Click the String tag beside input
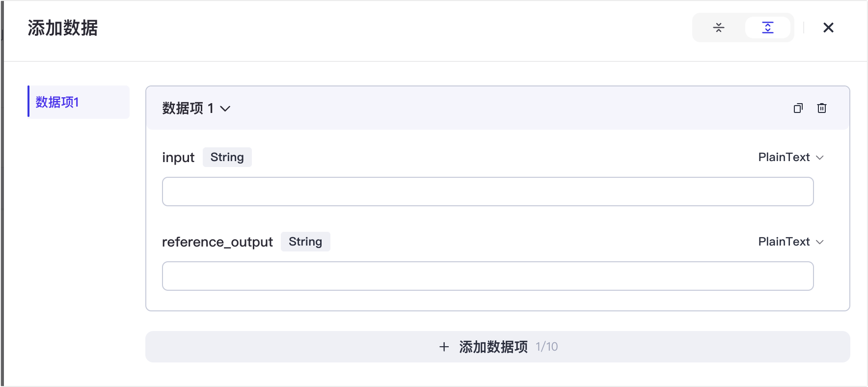The image size is (868, 387). coord(227,157)
